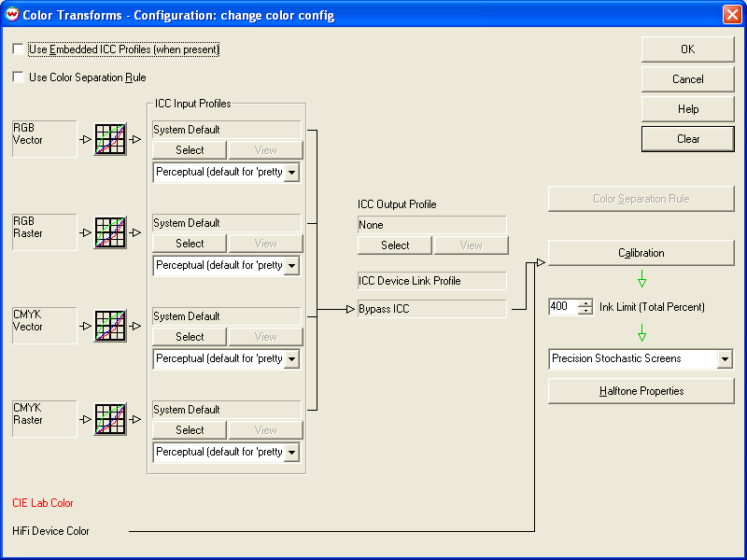Open the CMYK Raster curve grid icon
Screen dimensions: 747x560
point(110,419)
